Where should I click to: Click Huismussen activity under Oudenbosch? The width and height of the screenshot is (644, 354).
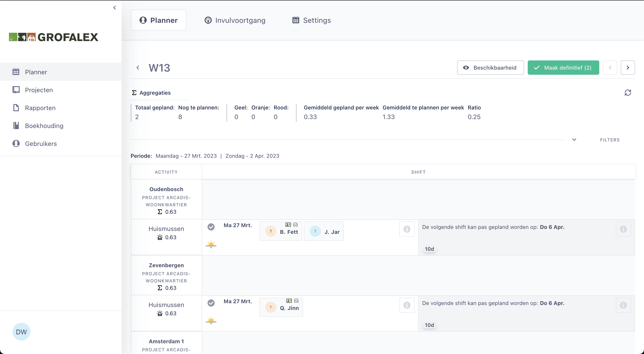pos(166,229)
